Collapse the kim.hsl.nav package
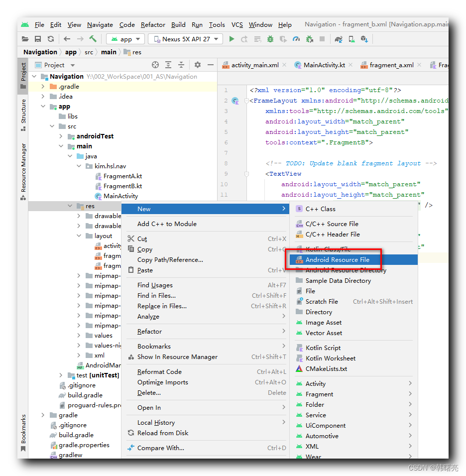Viewport: 466px width, 476px height. tap(80, 166)
